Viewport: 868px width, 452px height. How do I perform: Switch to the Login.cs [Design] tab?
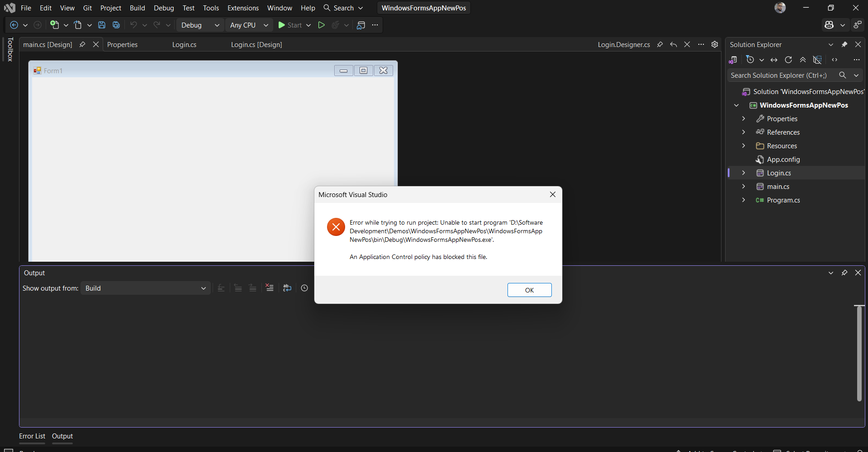(256, 44)
